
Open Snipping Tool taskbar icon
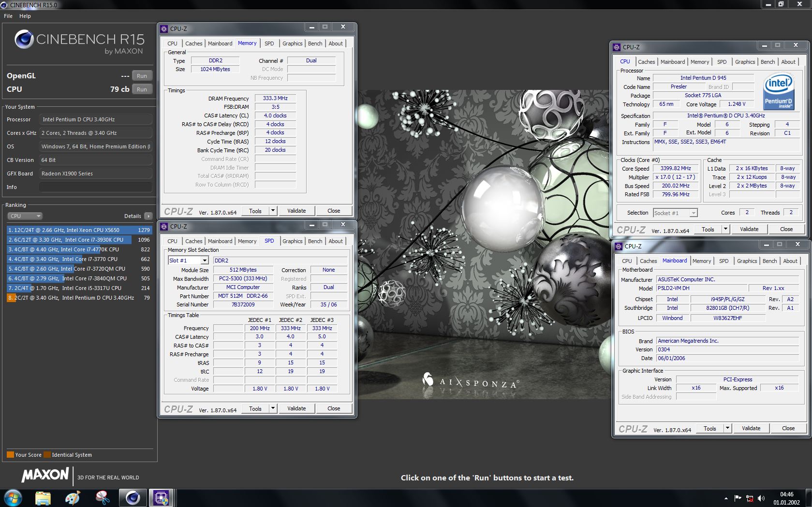(x=103, y=498)
